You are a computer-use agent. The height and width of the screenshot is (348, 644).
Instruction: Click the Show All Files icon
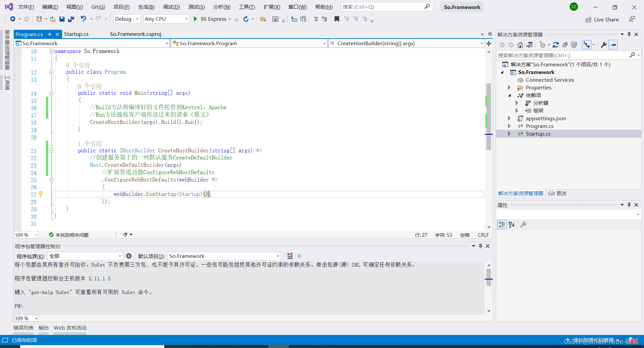click(574, 45)
